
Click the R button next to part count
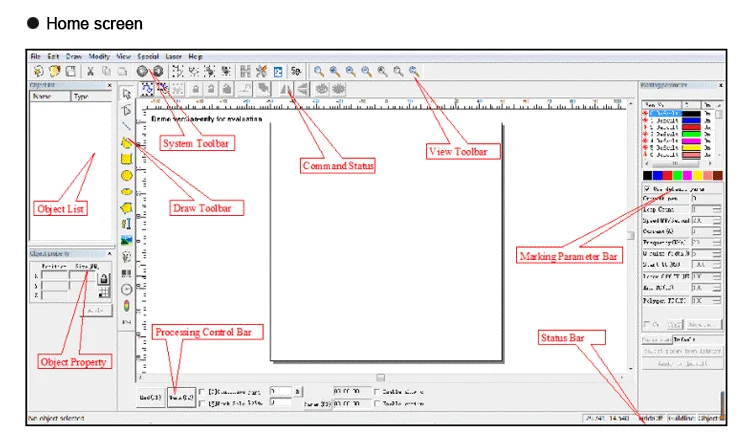(x=298, y=391)
